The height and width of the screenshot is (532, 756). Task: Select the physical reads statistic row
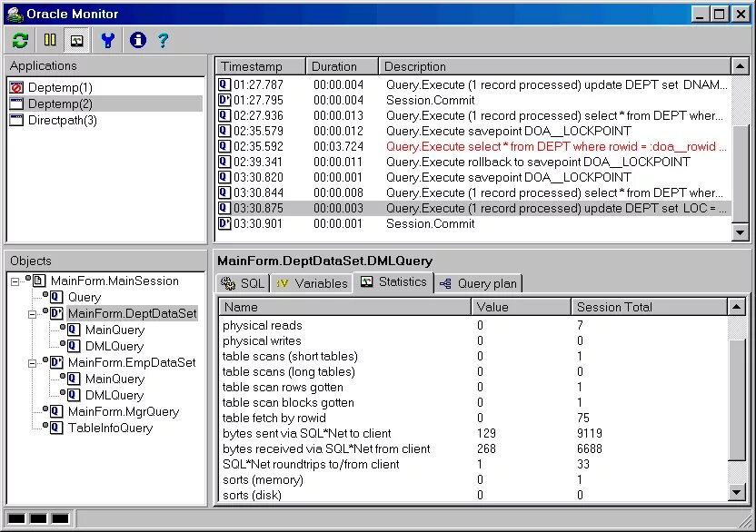pos(473,326)
